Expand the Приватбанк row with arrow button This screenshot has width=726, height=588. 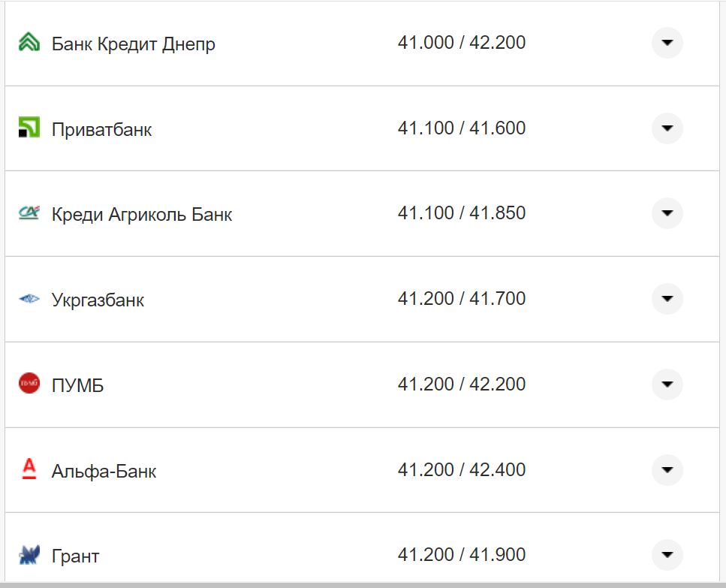click(667, 128)
